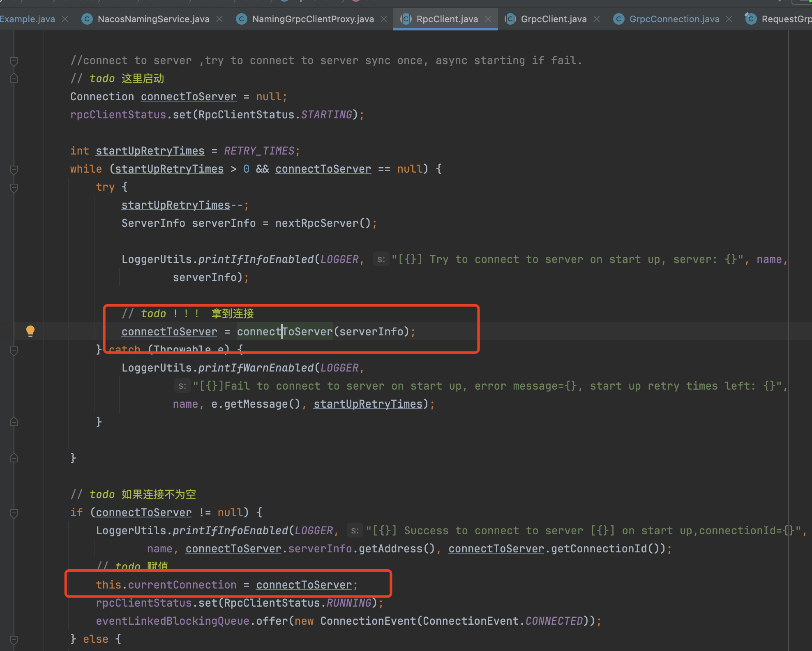Screen dimensions: 812x651
Task: Collapse the try block fold marker
Action: (14, 188)
